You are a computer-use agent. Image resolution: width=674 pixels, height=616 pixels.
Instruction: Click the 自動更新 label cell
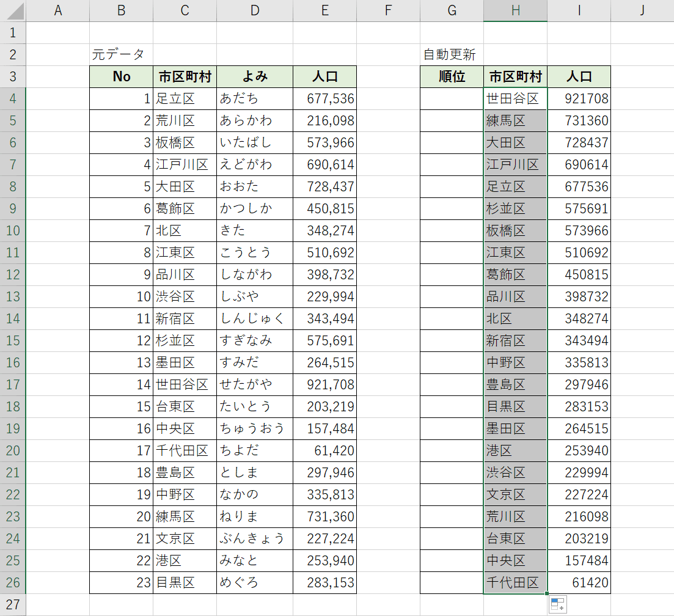click(452, 54)
